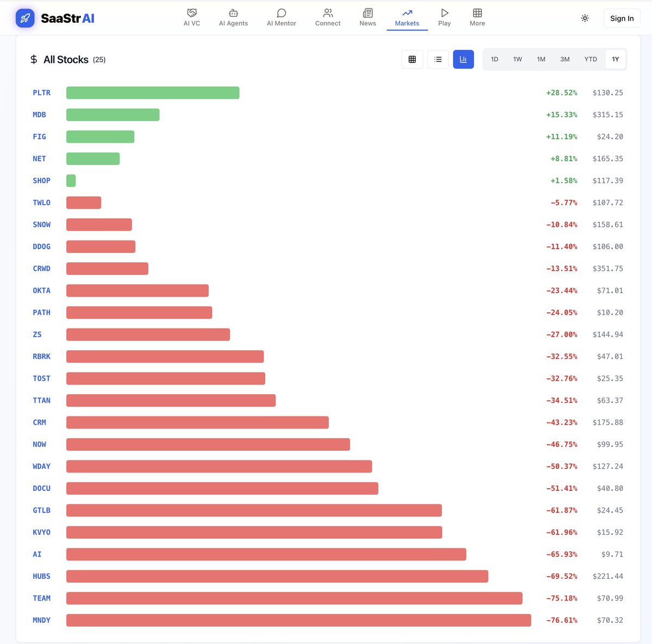The width and height of the screenshot is (652, 644).
Task: Open the MDB ticker link
Action: 39,115
